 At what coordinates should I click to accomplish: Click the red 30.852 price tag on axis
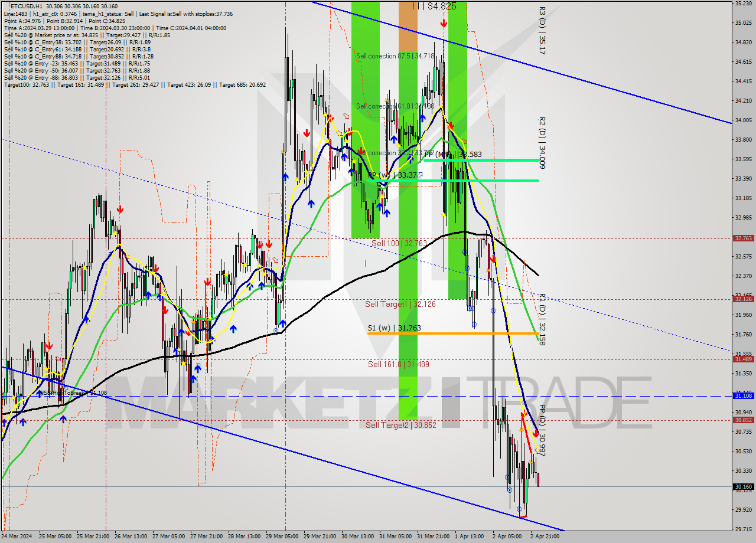click(x=743, y=420)
